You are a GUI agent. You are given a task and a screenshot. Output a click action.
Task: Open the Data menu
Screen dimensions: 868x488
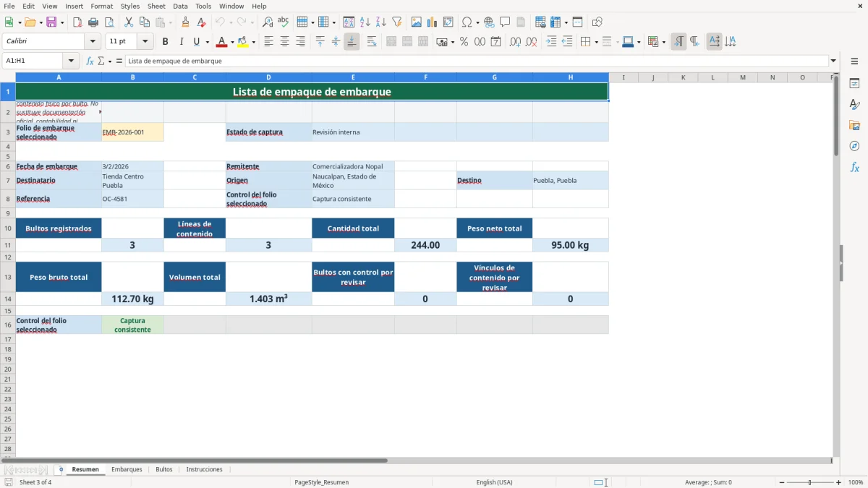pyautogui.click(x=180, y=6)
